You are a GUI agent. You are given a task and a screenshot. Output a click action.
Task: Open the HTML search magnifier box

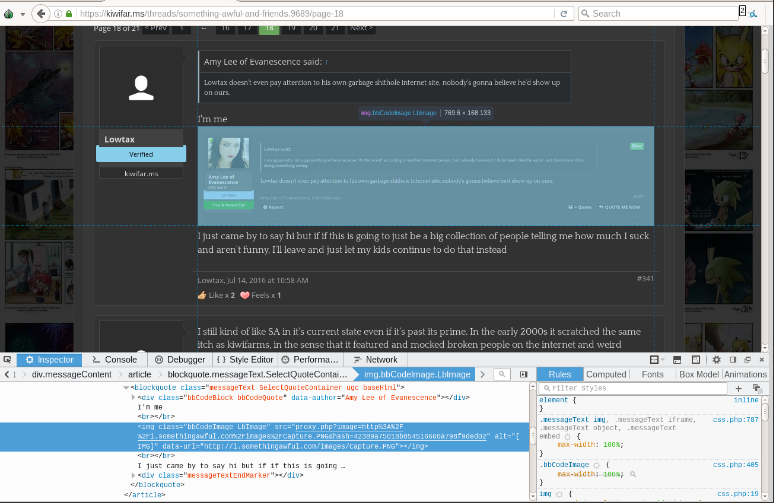502,374
